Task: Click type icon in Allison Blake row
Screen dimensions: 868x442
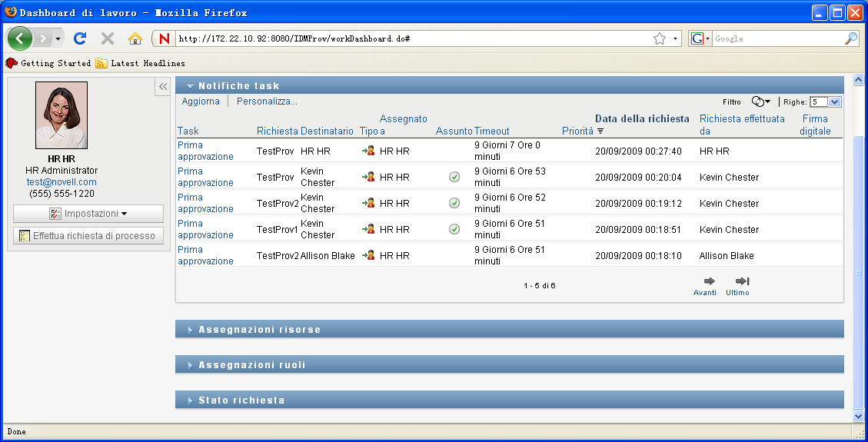Action: point(369,254)
